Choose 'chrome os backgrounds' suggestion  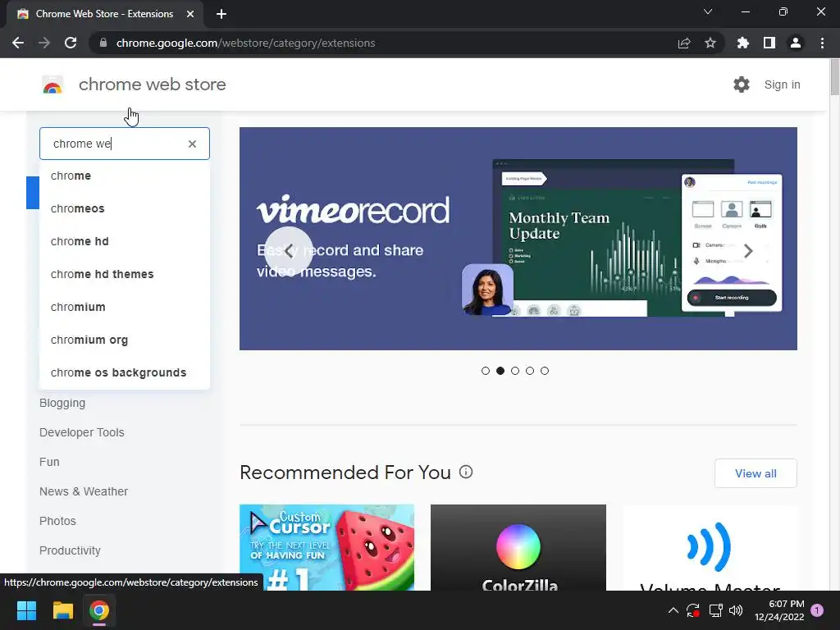click(125, 373)
